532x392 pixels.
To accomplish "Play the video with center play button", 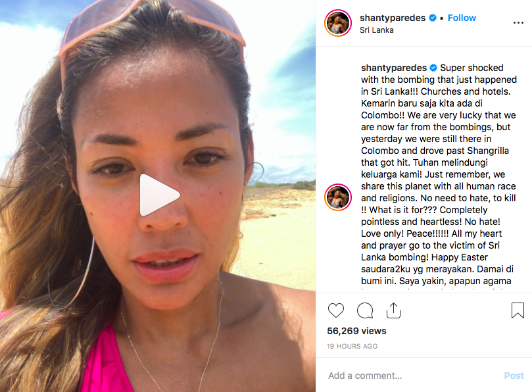I will (159, 195).
